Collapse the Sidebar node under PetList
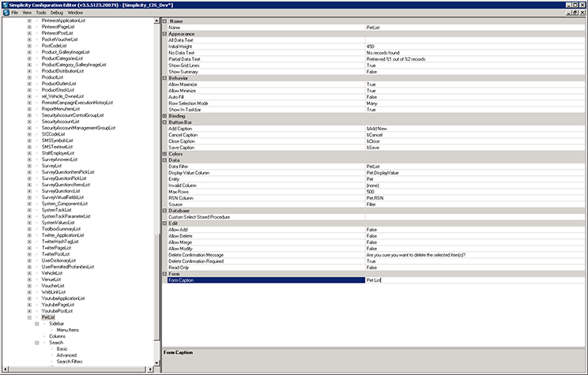The width and height of the screenshot is (588, 375). (x=36, y=324)
